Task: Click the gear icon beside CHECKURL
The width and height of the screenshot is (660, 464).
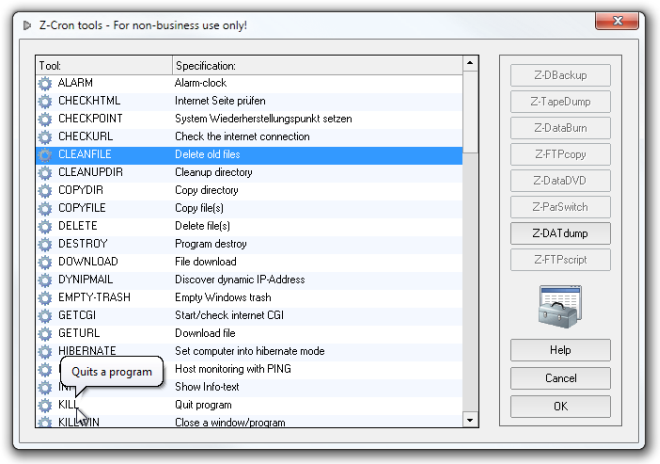Action: tap(45, 137)
